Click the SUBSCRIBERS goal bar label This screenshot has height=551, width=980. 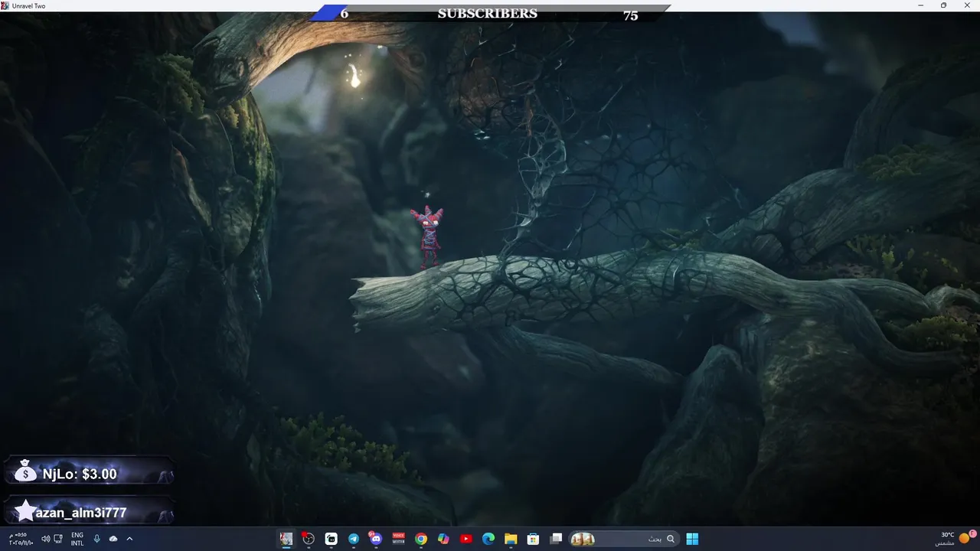(x=487, y=14)
